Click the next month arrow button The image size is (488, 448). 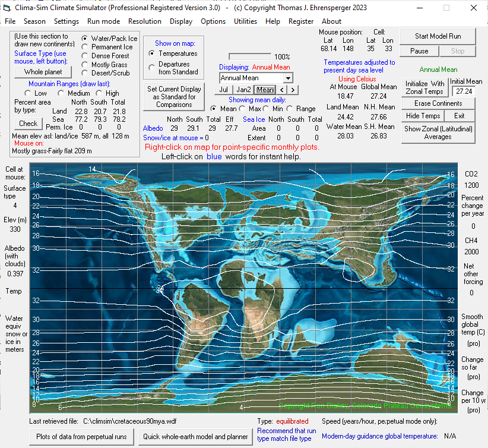[293, 90]
